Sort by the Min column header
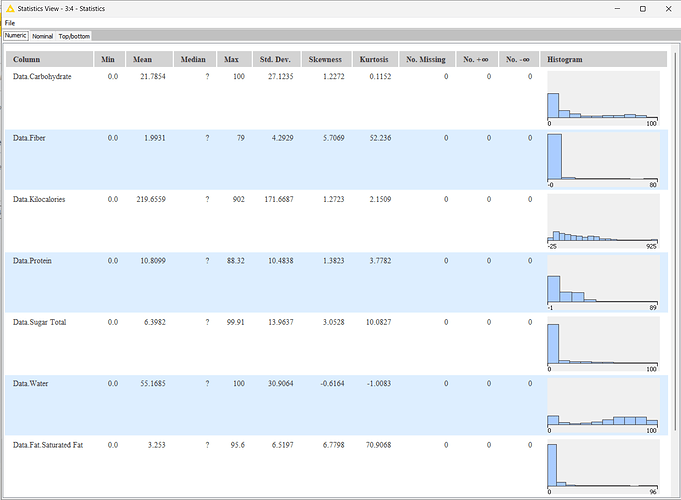681x500 pixels. click(109, 59)
